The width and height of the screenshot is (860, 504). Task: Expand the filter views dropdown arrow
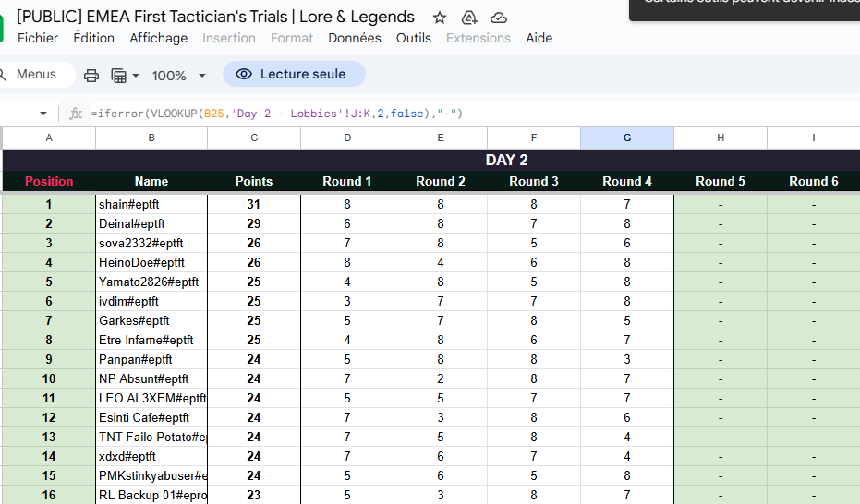[x=136, y=76]
